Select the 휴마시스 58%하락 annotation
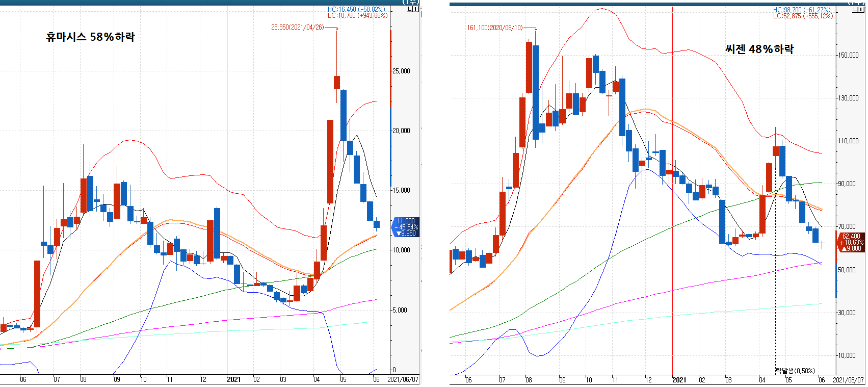868x387 pixels. [x=90, y=37]
